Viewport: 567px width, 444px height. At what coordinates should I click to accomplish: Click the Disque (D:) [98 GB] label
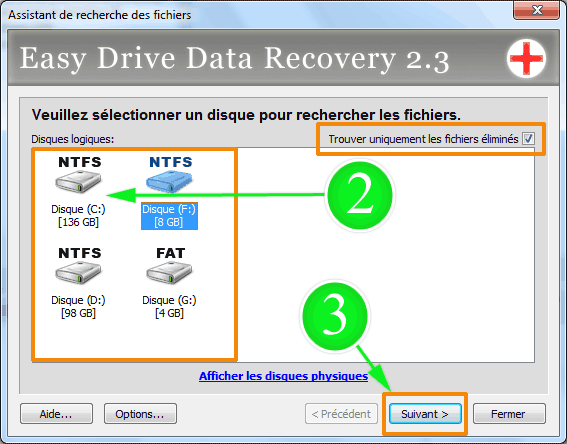[x=78, y=307]
